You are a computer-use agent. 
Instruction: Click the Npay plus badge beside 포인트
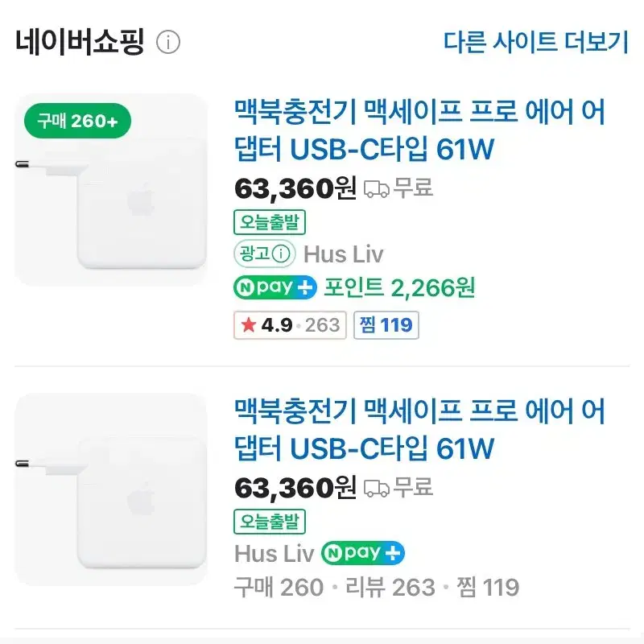point(275,287)
